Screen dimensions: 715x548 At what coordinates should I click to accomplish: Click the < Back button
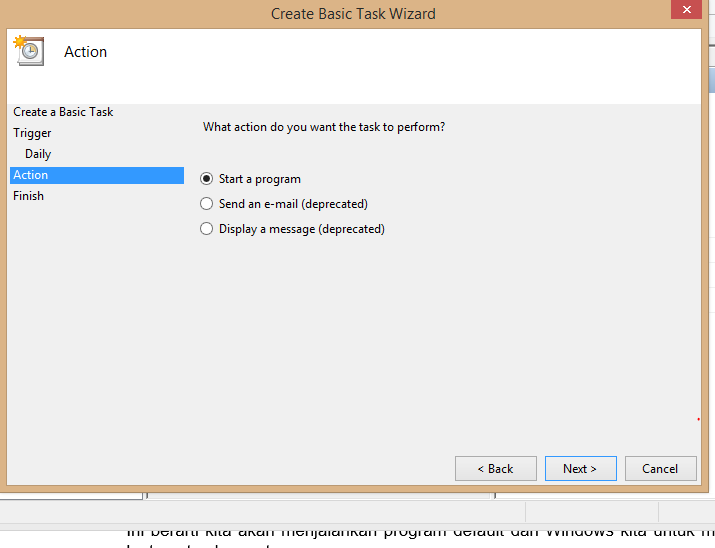click(496, 468)
